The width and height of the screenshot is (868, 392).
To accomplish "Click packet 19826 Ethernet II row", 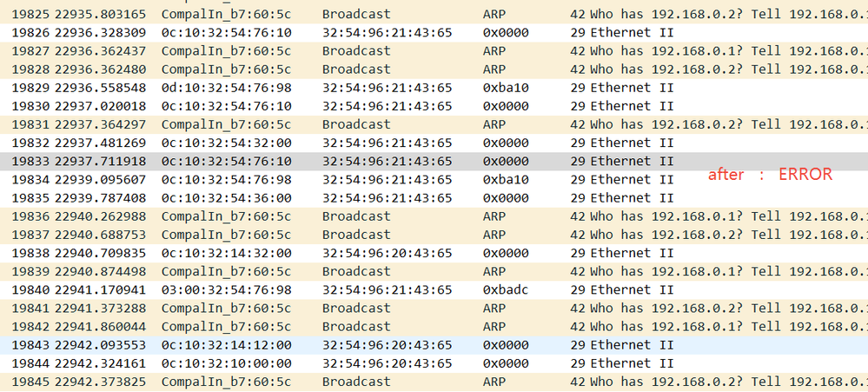I will pyautogui.click(x=348, y=32).
